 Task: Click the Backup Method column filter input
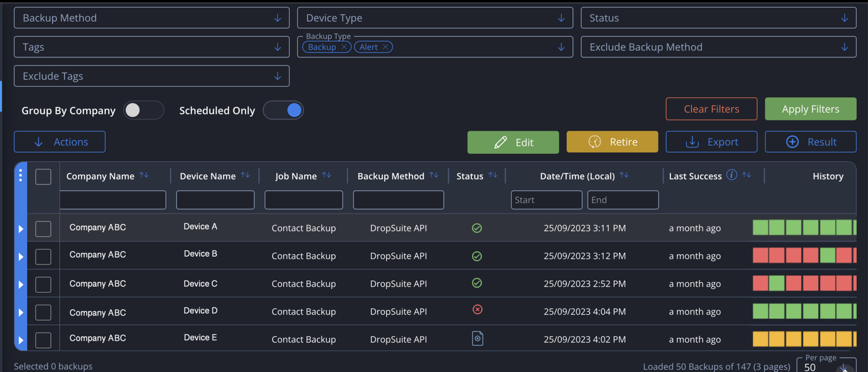tap(398, 200)
